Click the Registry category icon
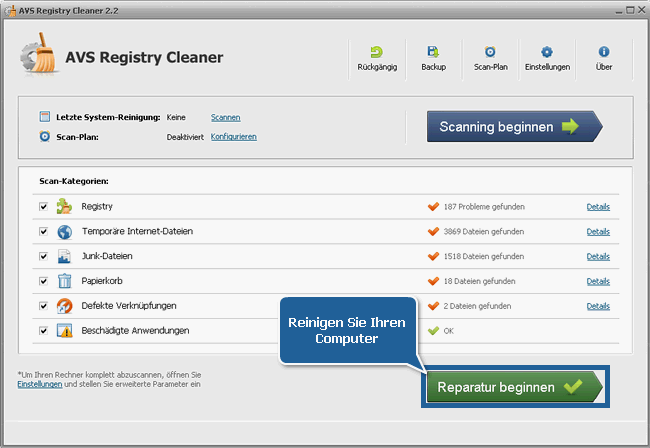 click(x=64, y=207)
